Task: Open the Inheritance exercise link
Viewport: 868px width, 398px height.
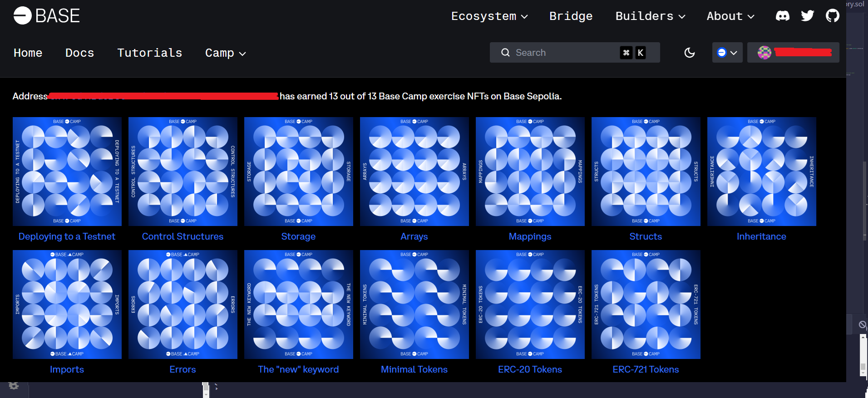Action: 761,236
